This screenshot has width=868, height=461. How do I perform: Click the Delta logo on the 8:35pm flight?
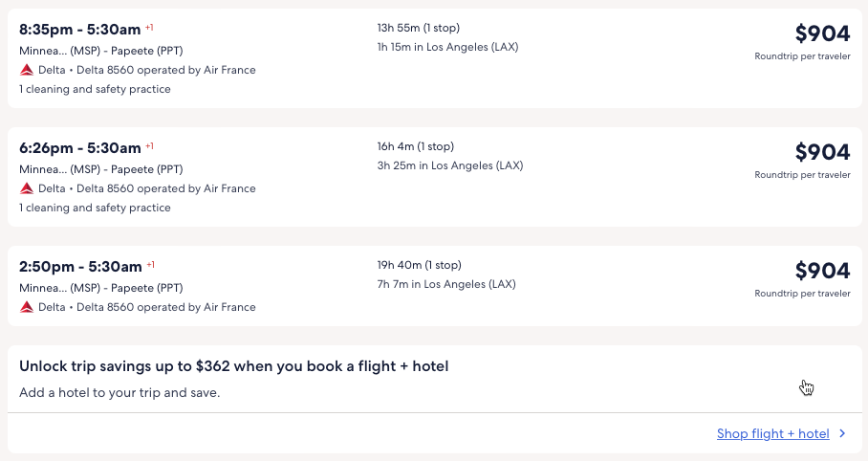click(27, 70)
